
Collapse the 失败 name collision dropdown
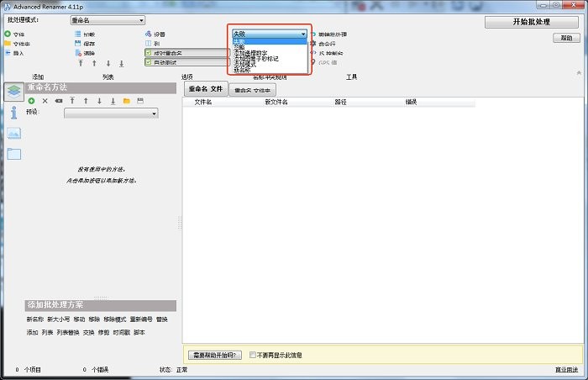click(270, 34)
